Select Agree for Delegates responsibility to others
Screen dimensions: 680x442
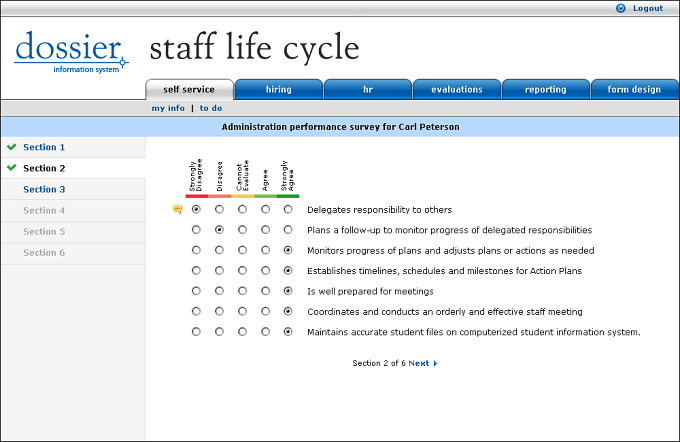(x=265, y=210)
